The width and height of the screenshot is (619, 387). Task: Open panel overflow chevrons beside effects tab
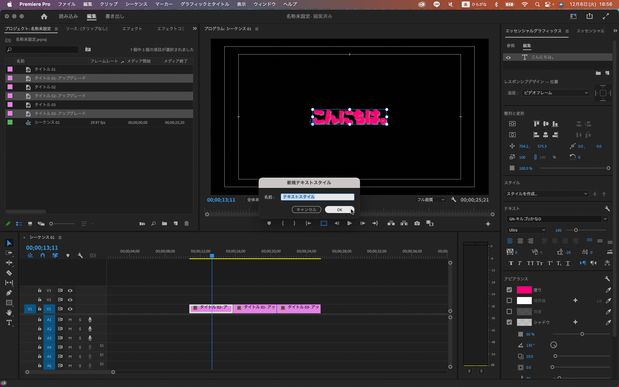(x=195, y=28)
